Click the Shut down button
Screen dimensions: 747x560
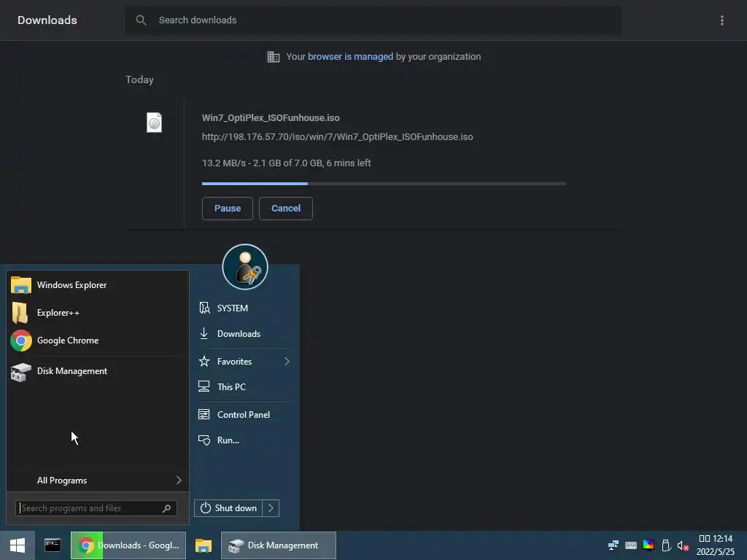(228, 508)
